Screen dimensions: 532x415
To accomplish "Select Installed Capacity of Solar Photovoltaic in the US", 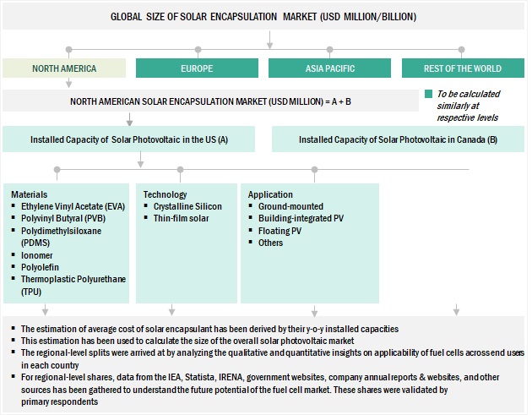I will 129,139.
